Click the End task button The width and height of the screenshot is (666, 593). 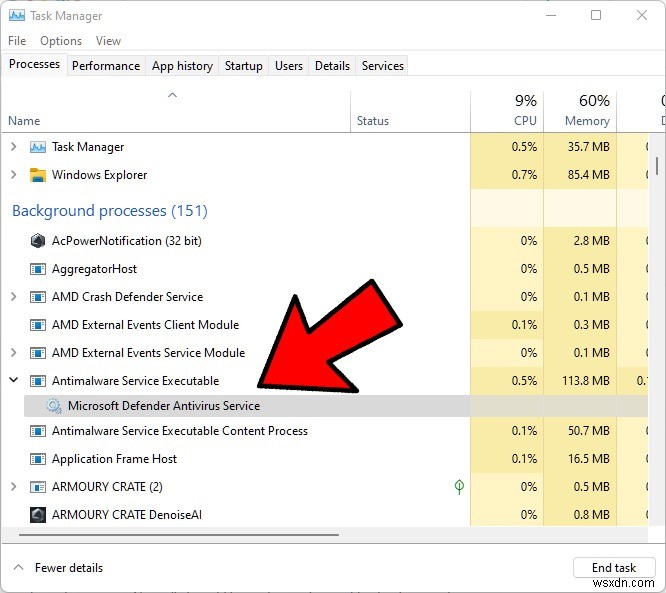(x=614, y=568)
